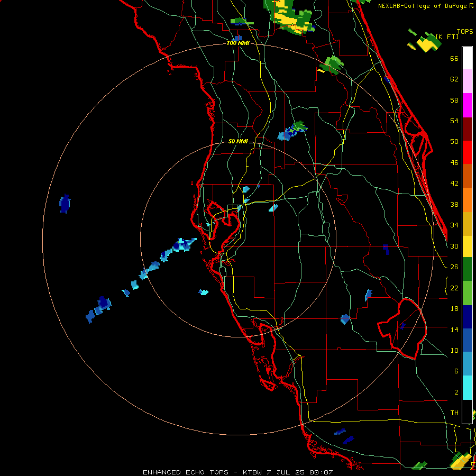Click the bright red legend swatch
This screenshot has height=476, width=476.
tap(467, 152)
